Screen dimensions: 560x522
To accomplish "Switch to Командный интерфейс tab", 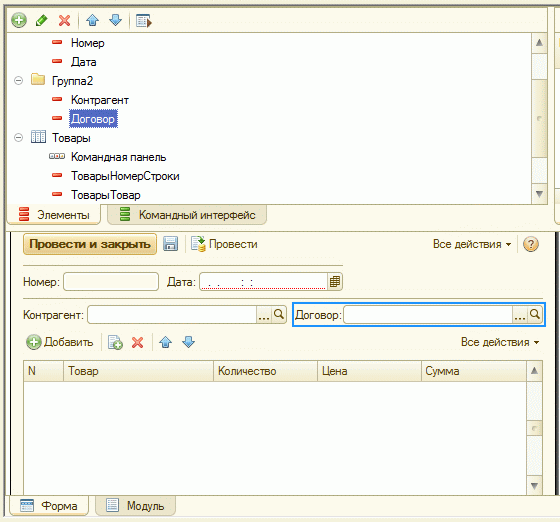I will (187, 215).
